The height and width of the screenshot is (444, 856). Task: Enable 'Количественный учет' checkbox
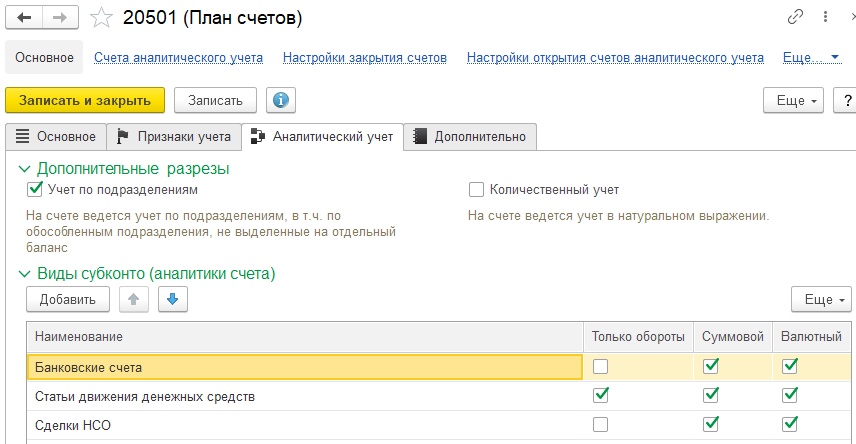click(477, 189)
